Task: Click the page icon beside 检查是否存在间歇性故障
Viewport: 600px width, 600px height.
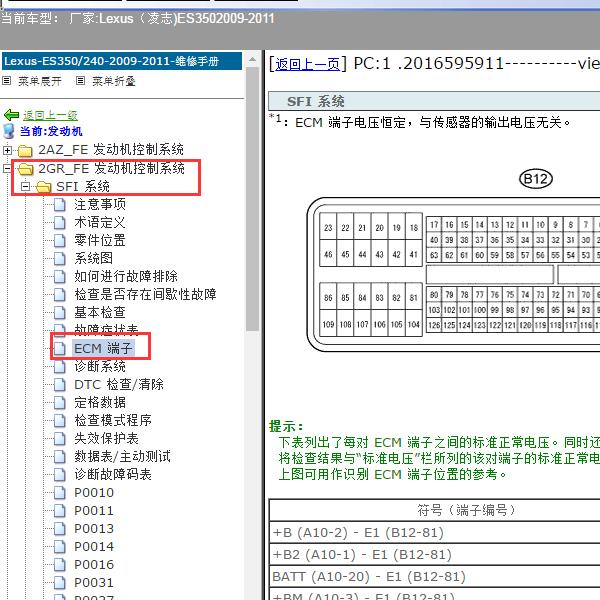Action: point(59,295)
